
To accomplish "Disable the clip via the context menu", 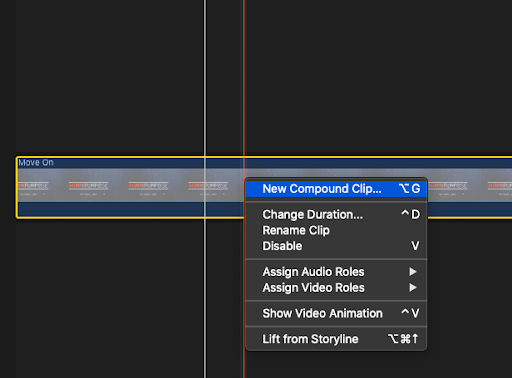I will (x=336, y=246).
